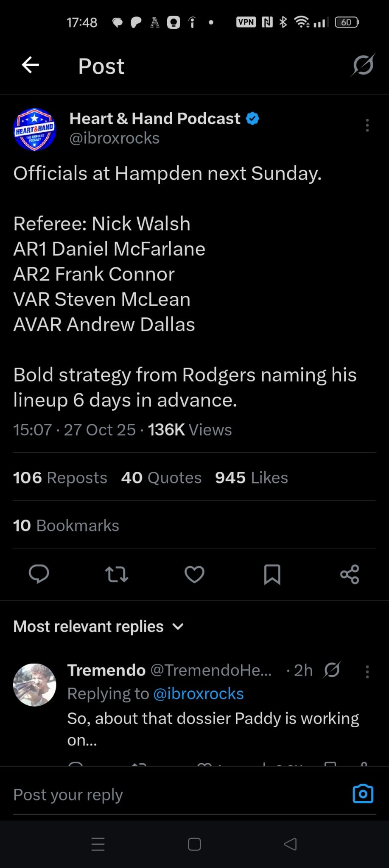Open Tremendo's profile avatar

tap(35, 684)
